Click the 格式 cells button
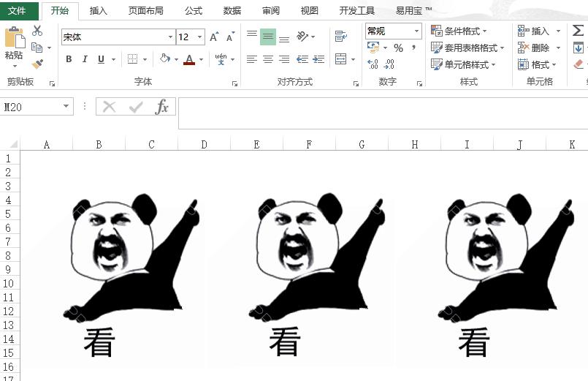 [x=537, y=64]
